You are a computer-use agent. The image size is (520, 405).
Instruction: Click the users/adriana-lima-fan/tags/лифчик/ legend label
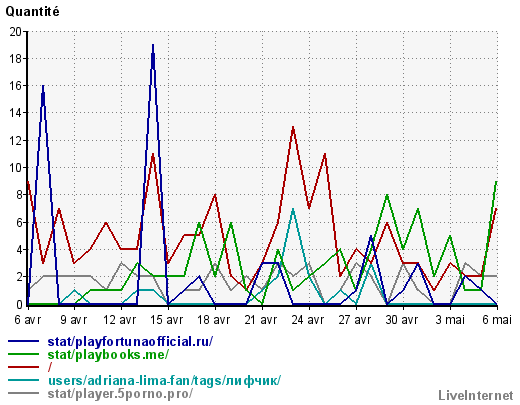pyautogui.click(x=165, y=380)
